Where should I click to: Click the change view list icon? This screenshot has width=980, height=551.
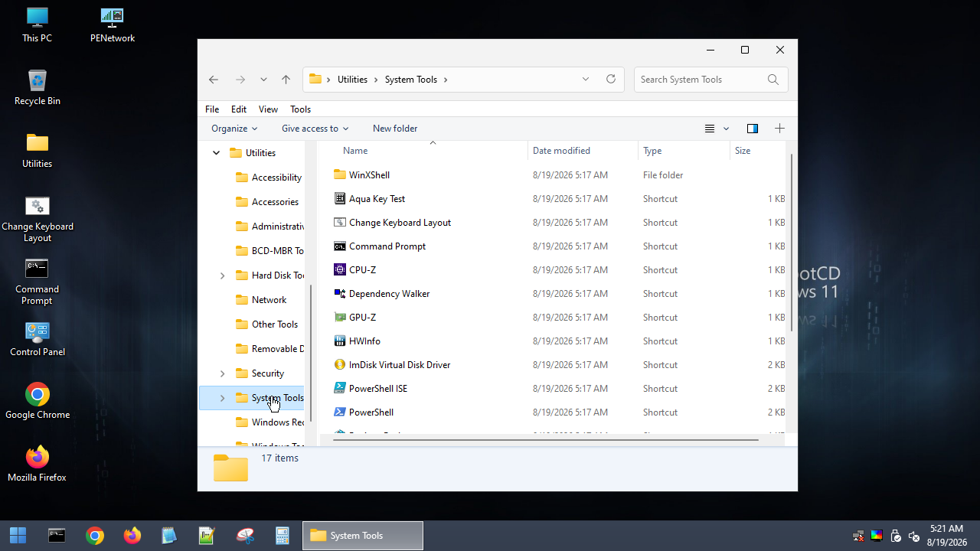coord(710,129)
